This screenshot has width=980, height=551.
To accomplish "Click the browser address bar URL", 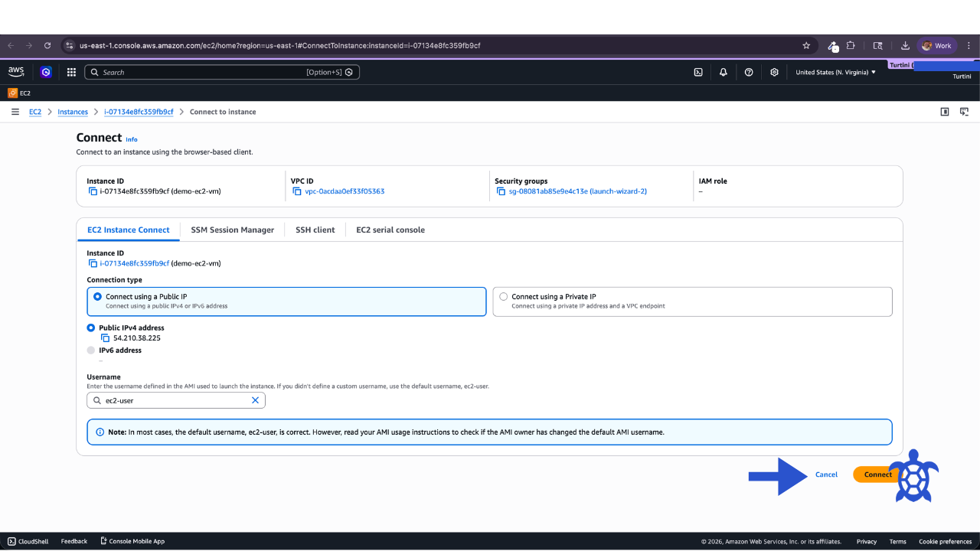I will tap(280, 46).
